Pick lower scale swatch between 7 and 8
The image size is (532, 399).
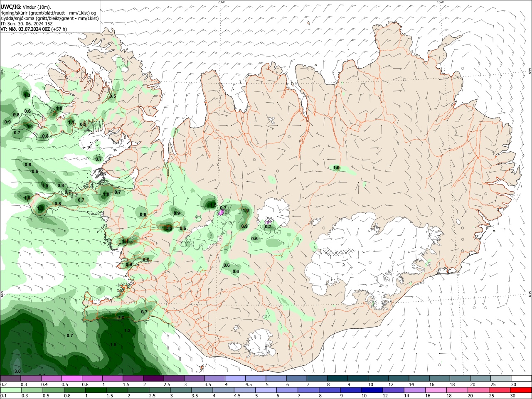click(308, 390)
